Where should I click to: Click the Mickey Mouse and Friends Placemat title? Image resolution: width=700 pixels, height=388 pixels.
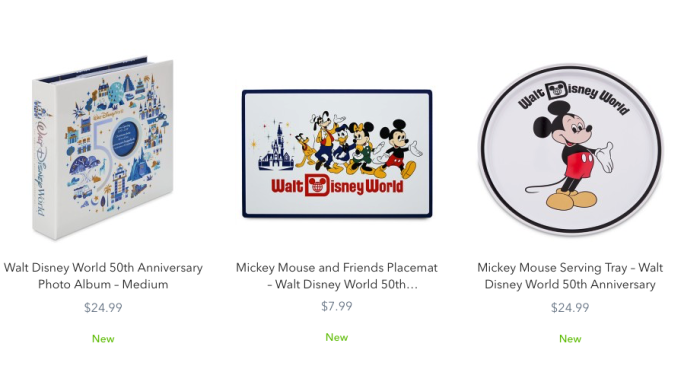coord(337,276)
